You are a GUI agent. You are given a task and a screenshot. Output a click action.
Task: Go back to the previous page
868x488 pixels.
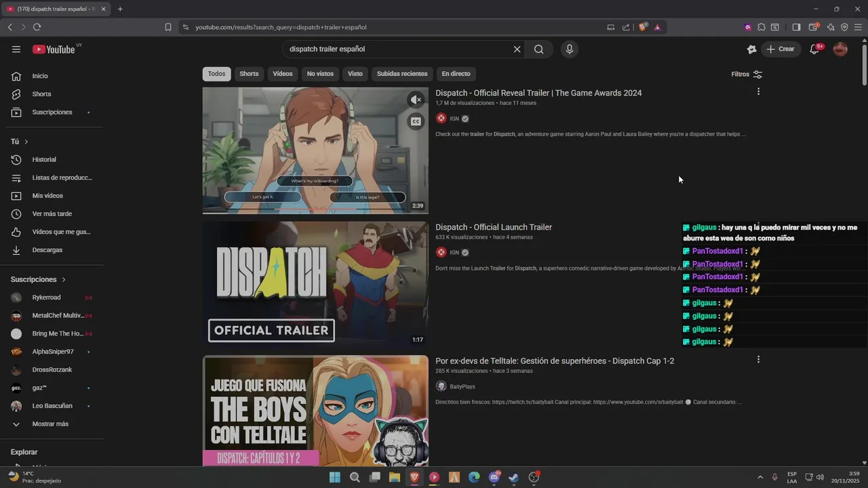click(x=9, y=27)
